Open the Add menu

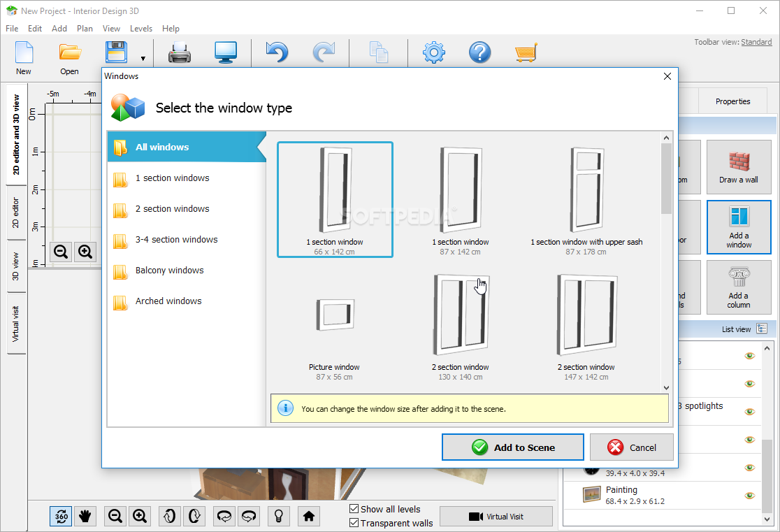click(x=59, y=29)
